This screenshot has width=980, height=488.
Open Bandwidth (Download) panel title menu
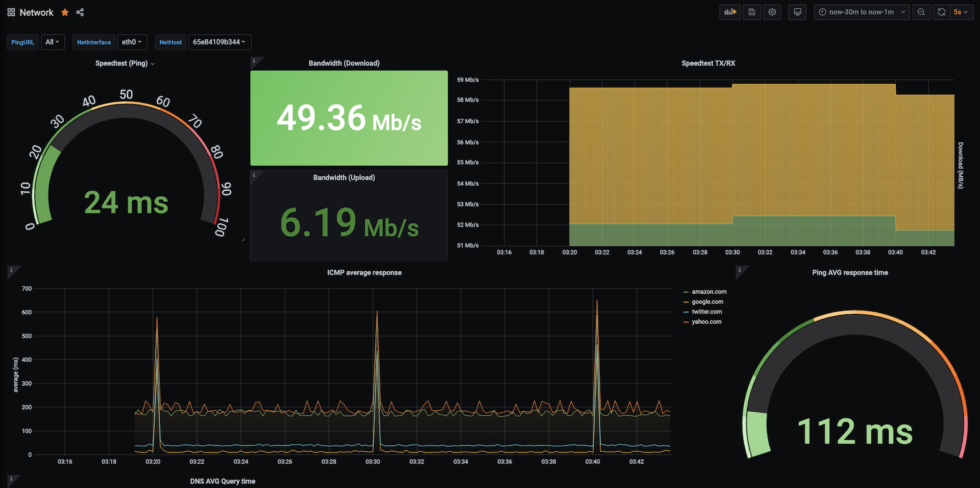tap(344, 63)
